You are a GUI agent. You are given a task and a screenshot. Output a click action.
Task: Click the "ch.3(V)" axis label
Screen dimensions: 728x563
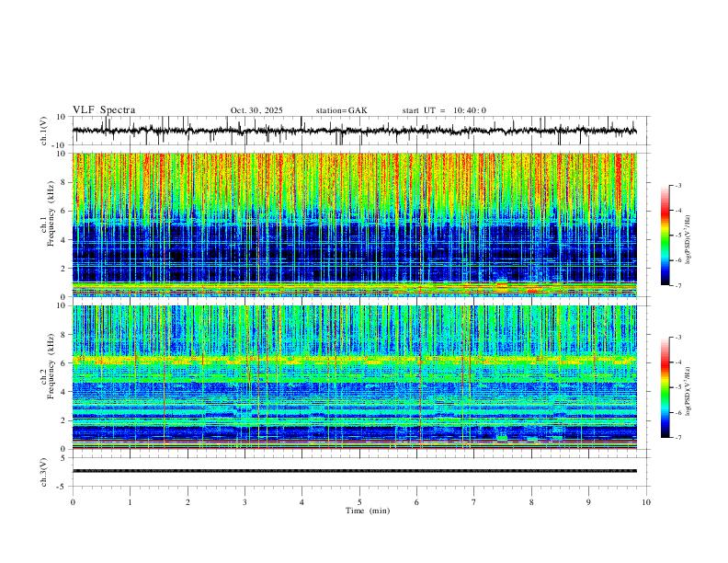[x=44, y=472]
